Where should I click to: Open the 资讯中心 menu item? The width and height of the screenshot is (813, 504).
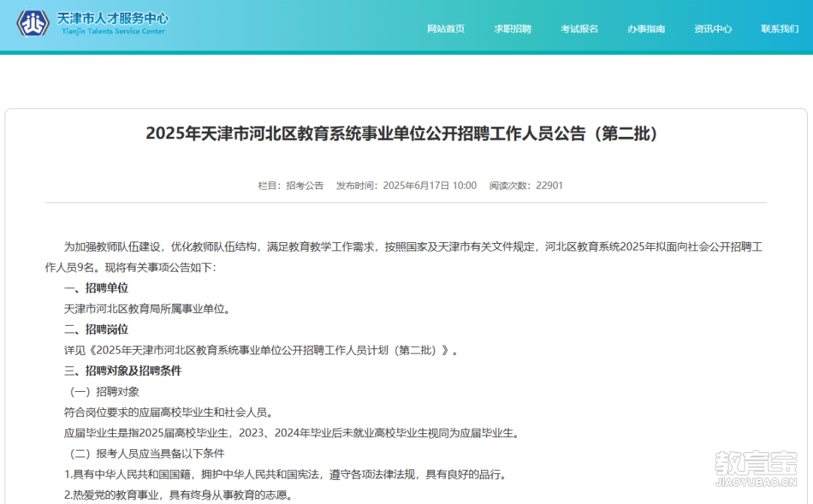click(713, 29)
